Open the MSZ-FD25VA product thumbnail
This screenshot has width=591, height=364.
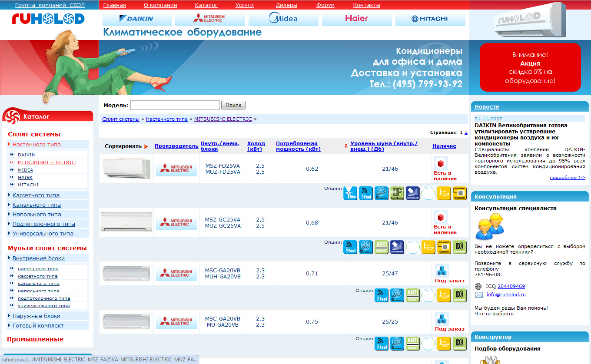(126, 168)
